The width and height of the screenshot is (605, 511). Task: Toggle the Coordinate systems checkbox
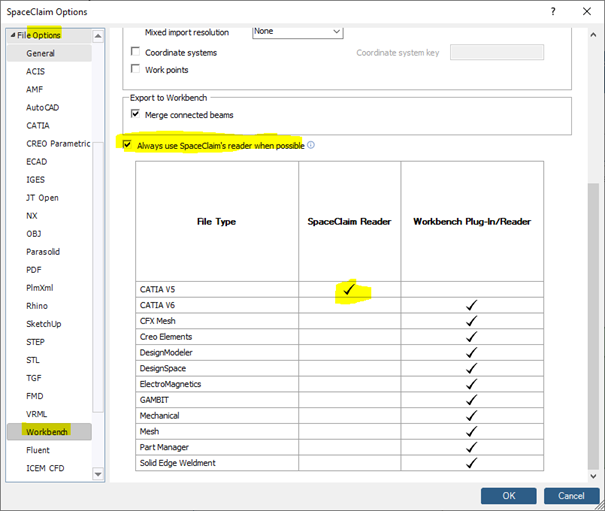point(136,52)
